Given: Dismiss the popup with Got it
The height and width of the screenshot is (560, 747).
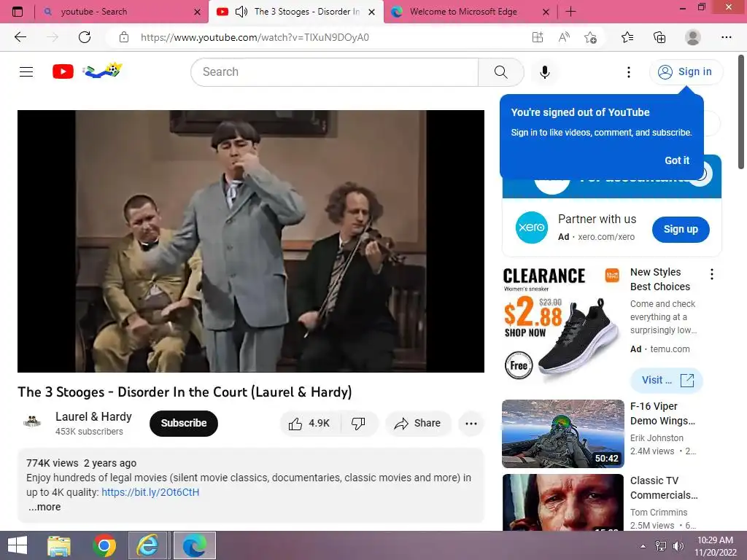Looking at the screenshot, I should click(x=677, y=160).
